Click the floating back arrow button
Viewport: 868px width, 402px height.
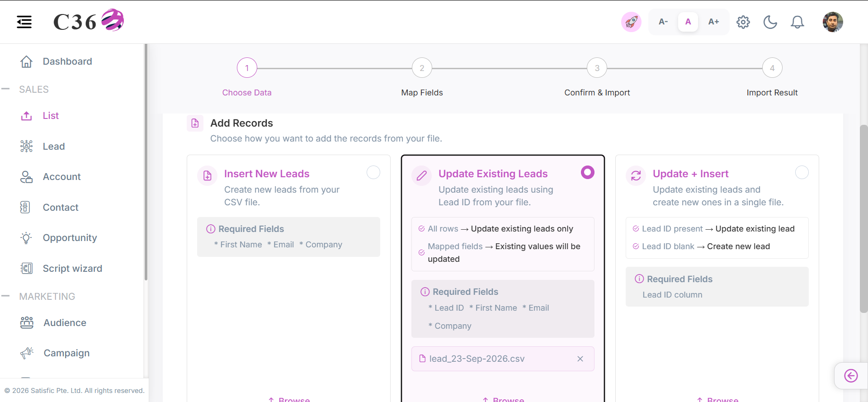[851, 376]
